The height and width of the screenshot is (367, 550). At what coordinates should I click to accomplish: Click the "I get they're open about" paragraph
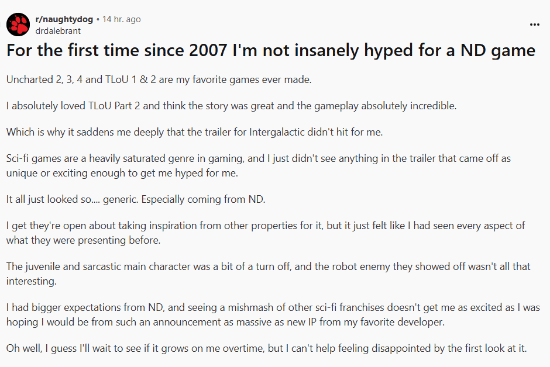coord(266,233)
